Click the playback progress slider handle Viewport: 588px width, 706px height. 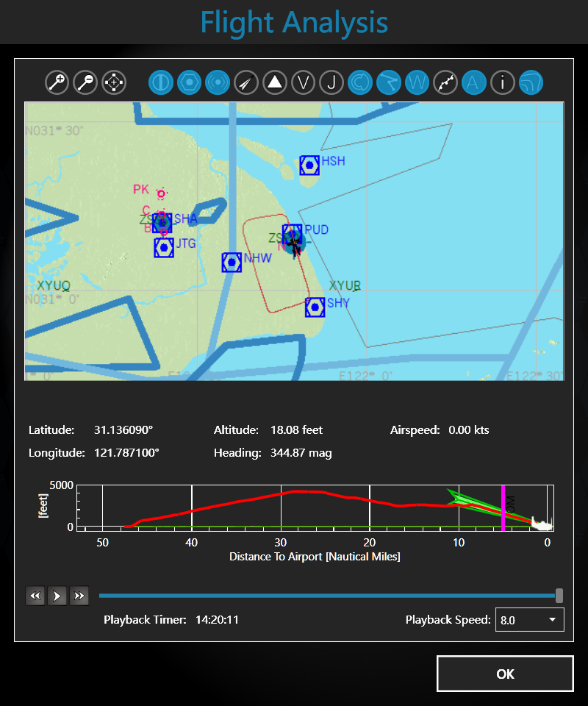(559, 595)
